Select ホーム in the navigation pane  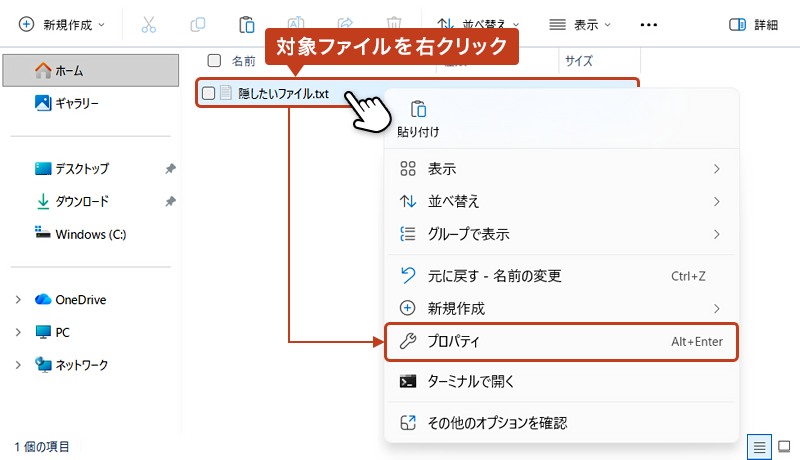91,70
